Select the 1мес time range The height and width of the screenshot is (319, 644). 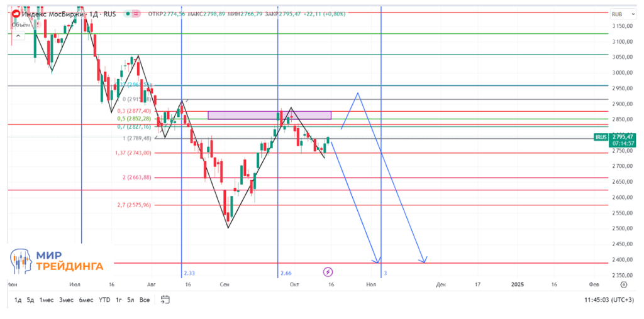[46, 300]
